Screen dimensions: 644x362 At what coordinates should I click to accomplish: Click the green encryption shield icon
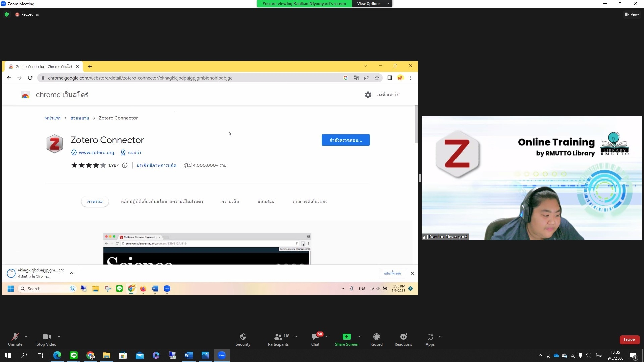pos(7,14)
